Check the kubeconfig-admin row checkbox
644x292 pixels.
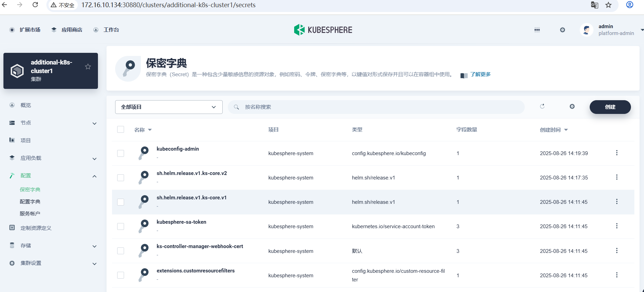(x=121, y=153)
